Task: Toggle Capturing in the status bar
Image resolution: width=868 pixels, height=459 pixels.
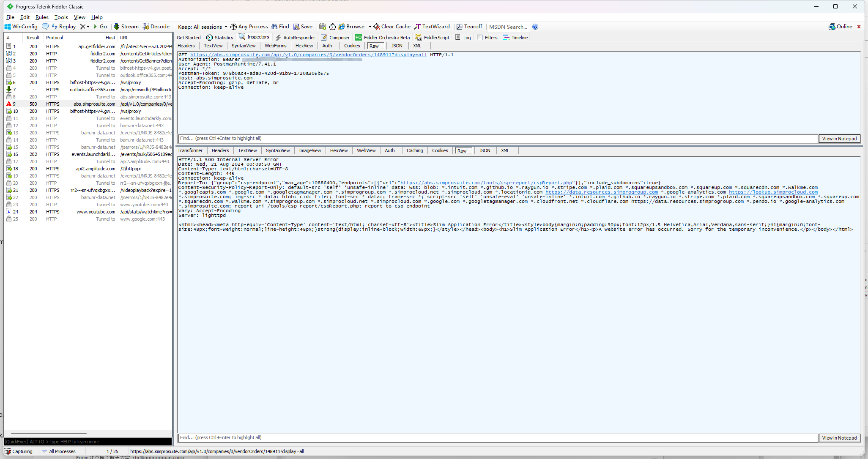Action: pos(19,451)
